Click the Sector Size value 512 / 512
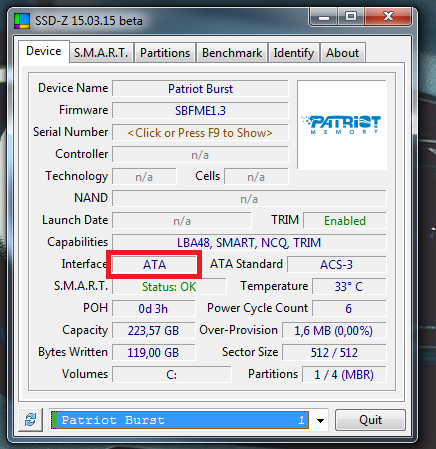Viewport: 436px width, 449px height. click(334, 353)
